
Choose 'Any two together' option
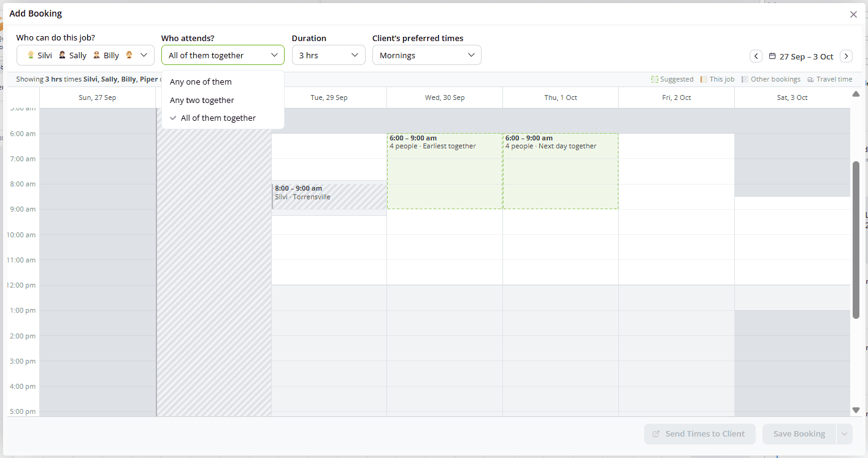click(x=223, y=100)
